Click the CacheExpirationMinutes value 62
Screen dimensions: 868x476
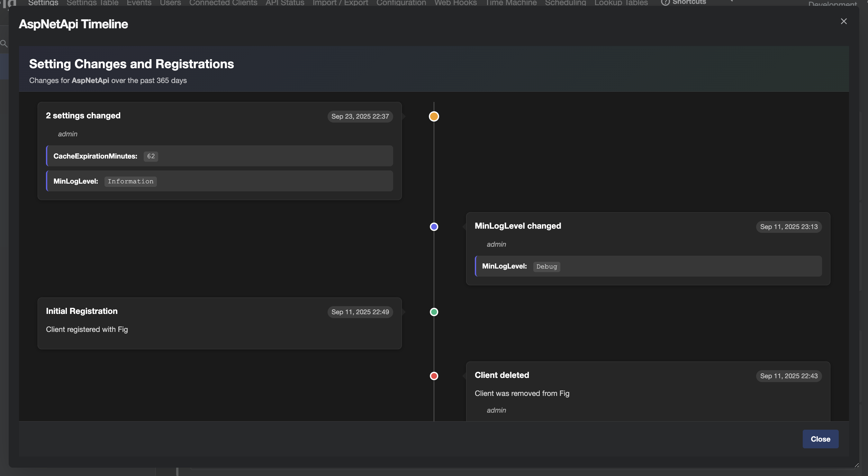coord(151,156)
